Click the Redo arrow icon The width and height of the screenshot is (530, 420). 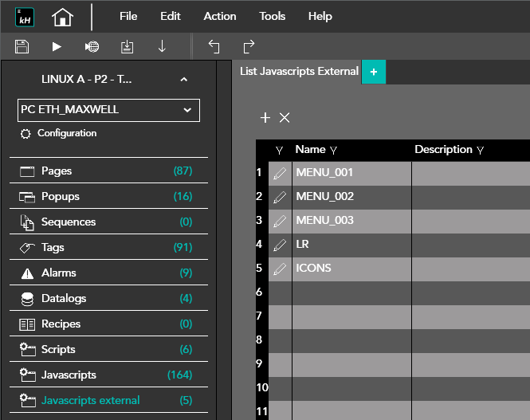249,46
